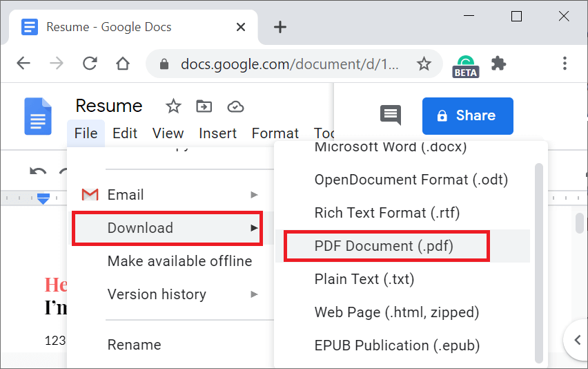
Task: Choose Plain Text (.txt) format
Action: pos(366,279)
